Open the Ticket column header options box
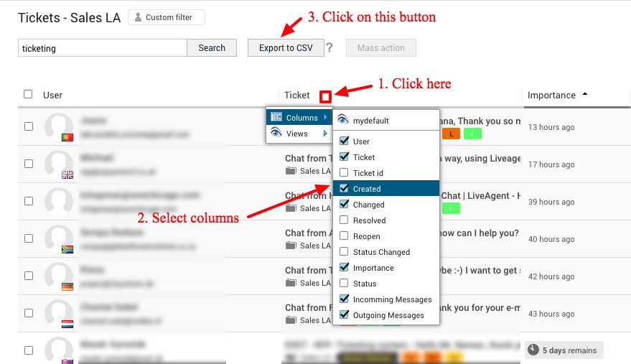Screen dimensions: 631x364 [x=325, y=95]
